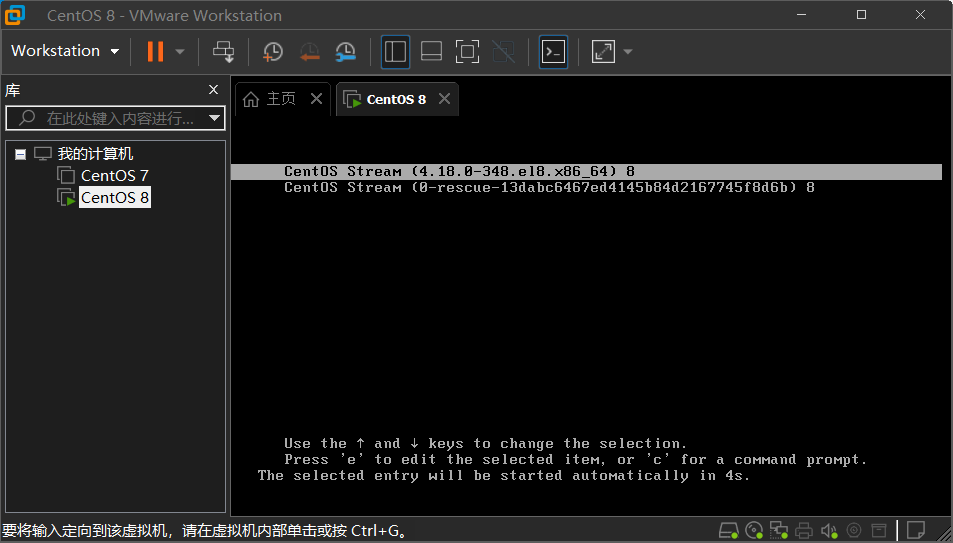Click the printer status icon
953x543 pixels.
tap(804, 530)
